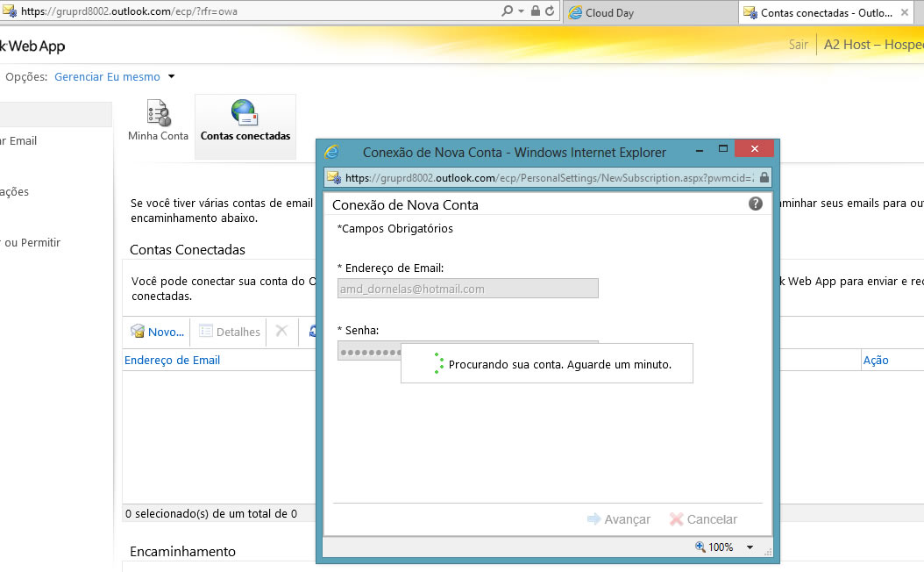The height and width of the screenshot is (572, 924).
Task: Click the search magnifier in the address bar
Action: click(508, 12)
